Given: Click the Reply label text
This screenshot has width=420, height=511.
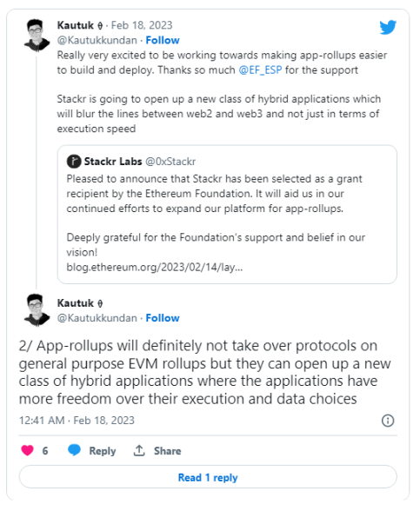Looking at the screenshot, I should pyautogui.click(x=103, y=451).
